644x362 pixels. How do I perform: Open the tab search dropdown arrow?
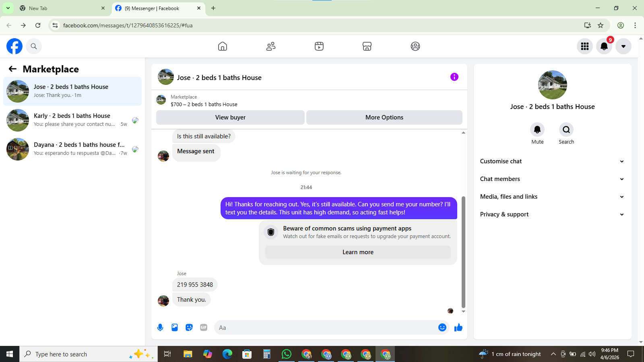click(x=8, y=8)
